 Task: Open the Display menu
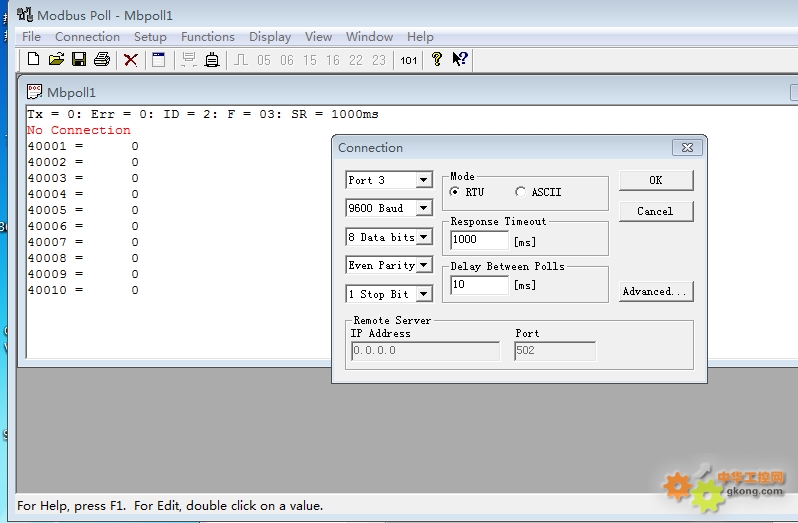[270, 37]
